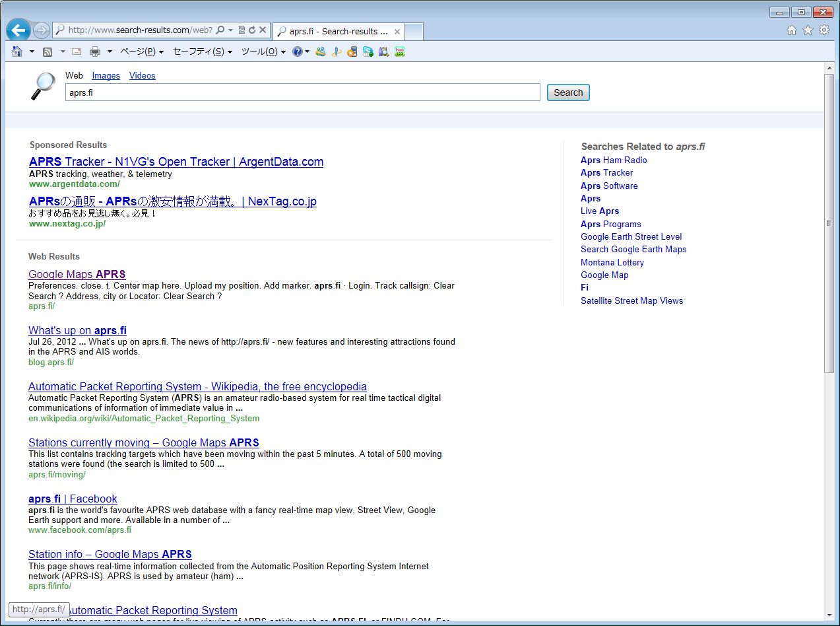Click www.argentdata.com/ green URL text
The width and height of the screenshot is (840, 626).
[75, 184]
